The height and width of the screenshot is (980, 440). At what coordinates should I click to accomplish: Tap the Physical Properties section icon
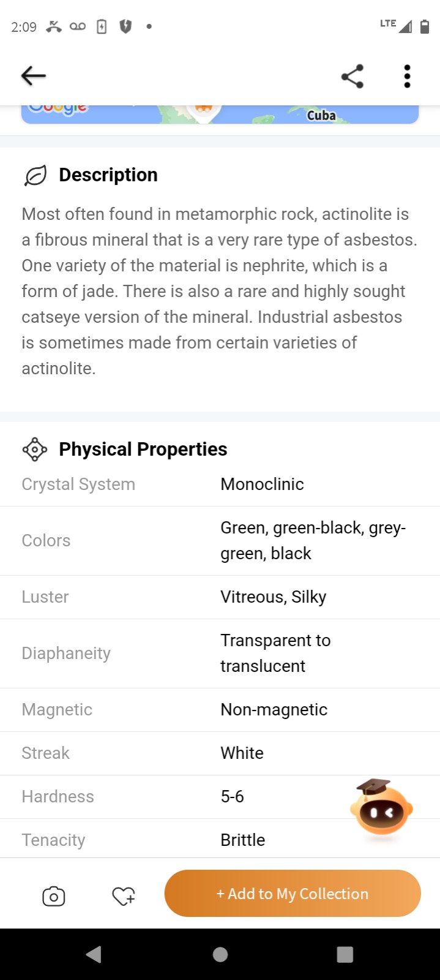[35, 450]
